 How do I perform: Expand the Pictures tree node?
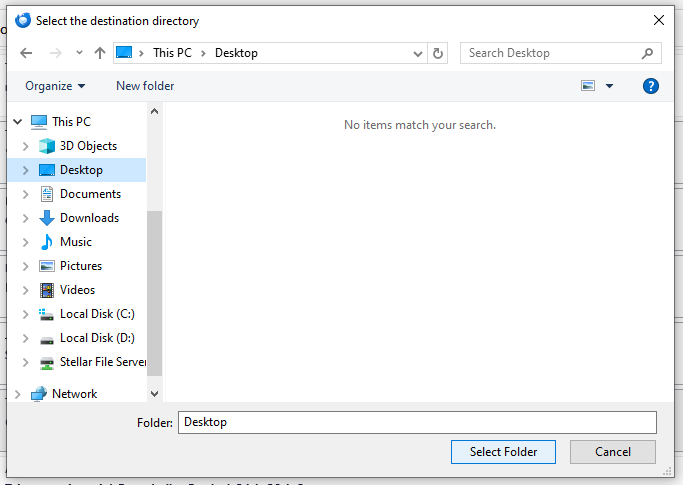[x=25, y=266]
